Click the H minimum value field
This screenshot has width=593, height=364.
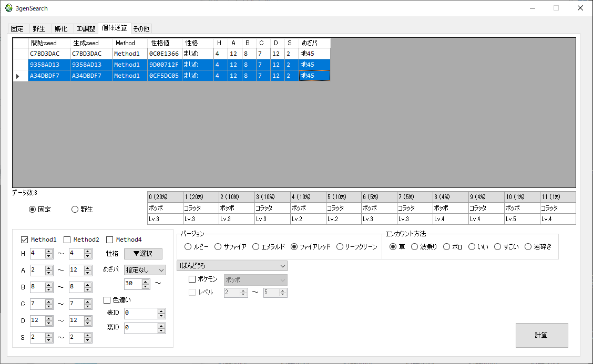point(37,253)
